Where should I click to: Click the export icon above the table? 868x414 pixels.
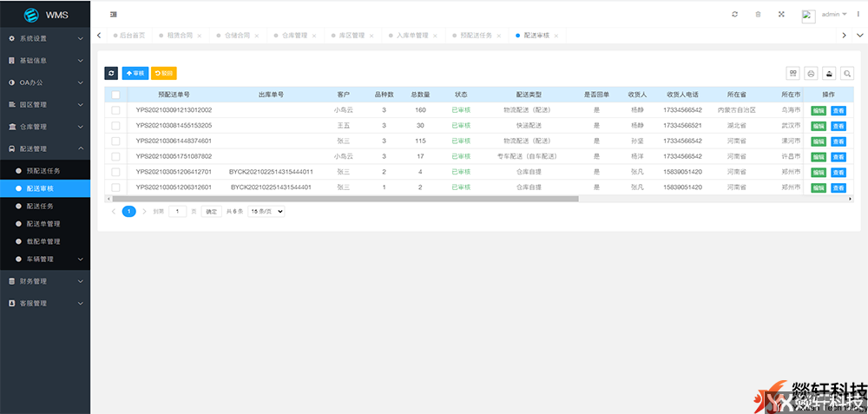coord(829,74)
